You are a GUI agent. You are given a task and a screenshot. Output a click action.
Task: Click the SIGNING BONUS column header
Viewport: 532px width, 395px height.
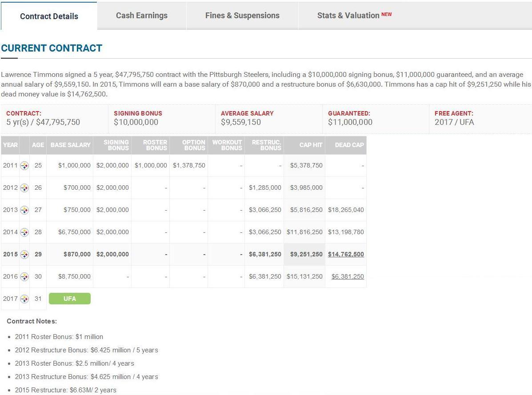tap(116, 145)
